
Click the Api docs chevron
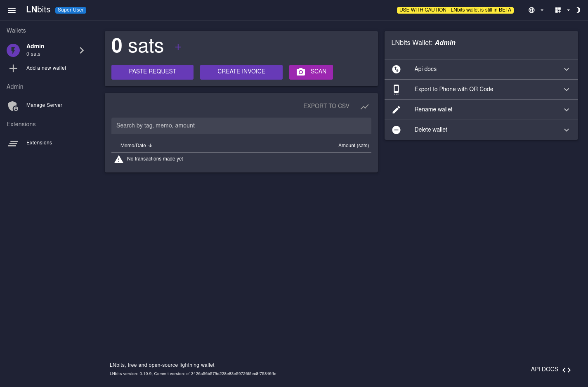(567, 69)
